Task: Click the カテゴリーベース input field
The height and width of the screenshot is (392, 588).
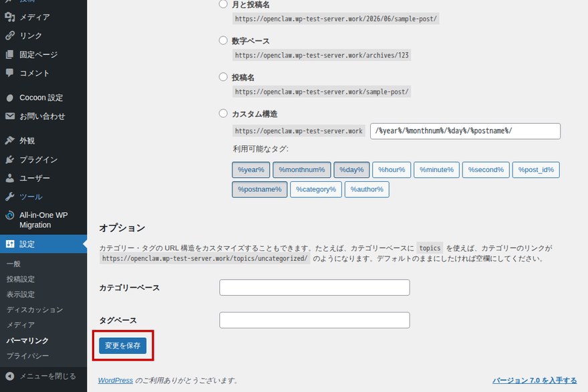Action: tap(315, 287)
